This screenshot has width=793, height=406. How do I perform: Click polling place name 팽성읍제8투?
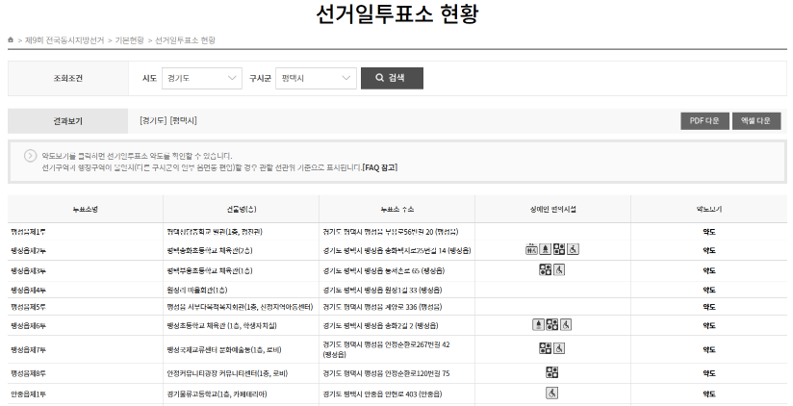pyautogui.click(x=28, y=374)
